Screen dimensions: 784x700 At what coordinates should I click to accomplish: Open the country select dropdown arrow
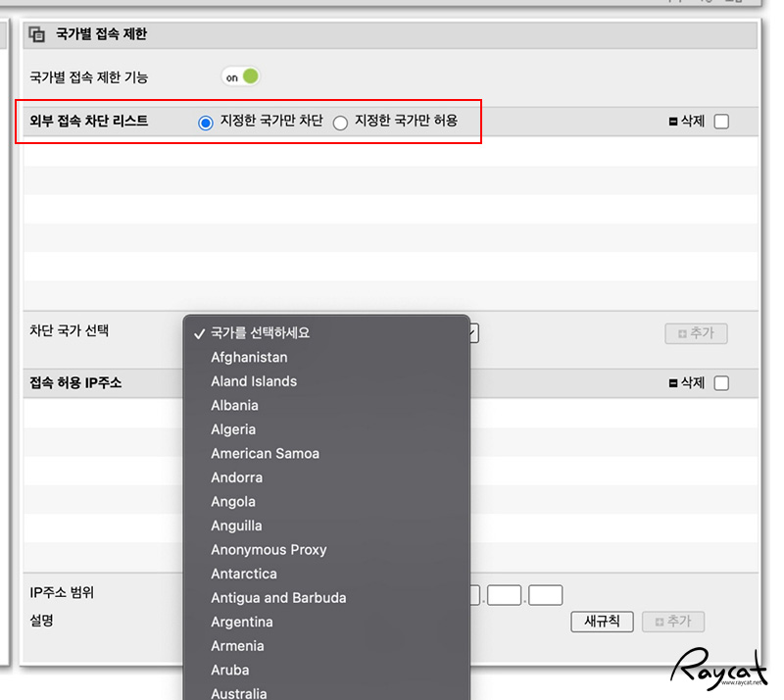click(x=474, y=333)
